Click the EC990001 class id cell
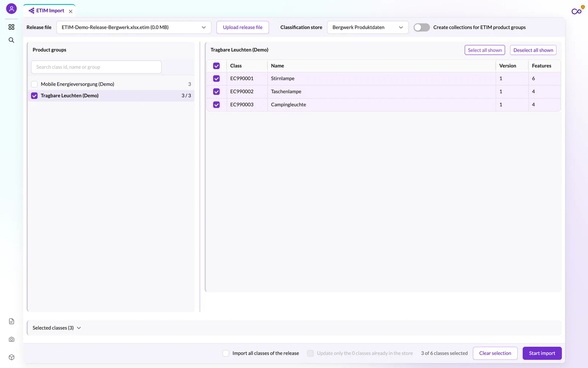 [x=247, y=79]
